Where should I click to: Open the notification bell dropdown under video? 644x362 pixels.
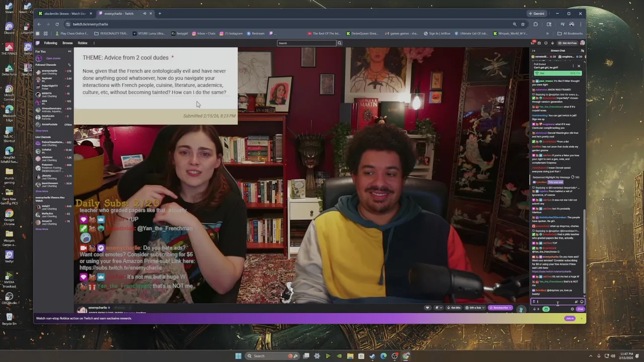(x=438, y=308)
